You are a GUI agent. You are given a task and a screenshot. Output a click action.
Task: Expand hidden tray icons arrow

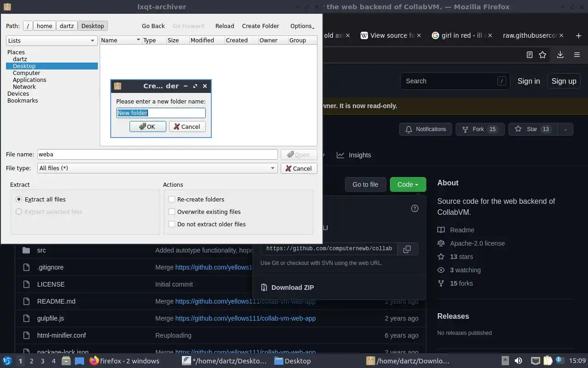pyautogui.click(x=505, y=361)
